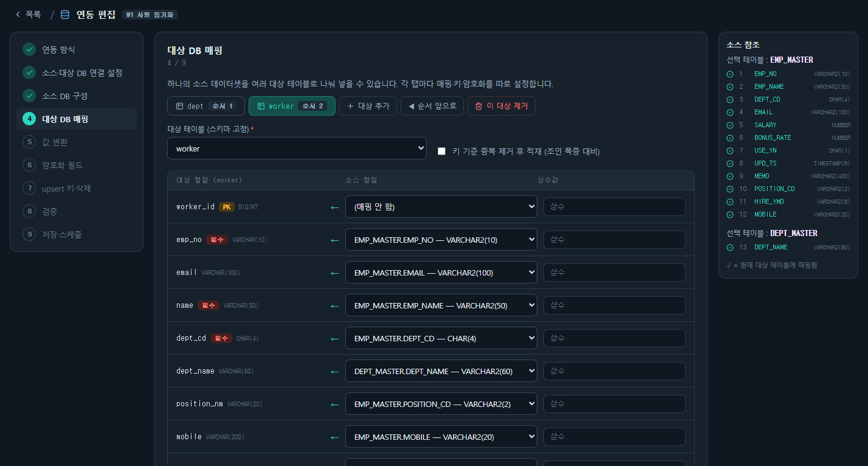This screenshot has width=868, height=466.
Task: Click the step 5 number circle
Action: [29, 142]
